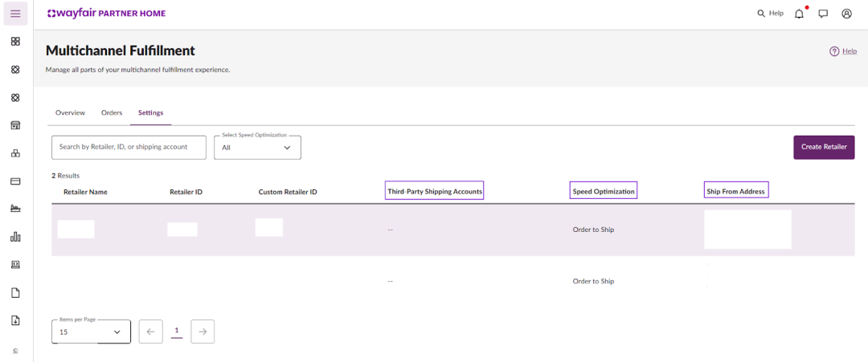This screenshot has height=362, width=868.
Task: Go to next page with right arrow
Action: 203,331
